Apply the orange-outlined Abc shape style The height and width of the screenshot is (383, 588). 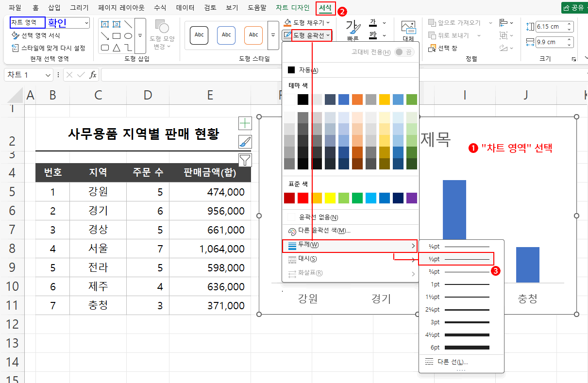[x=253, y=35]
